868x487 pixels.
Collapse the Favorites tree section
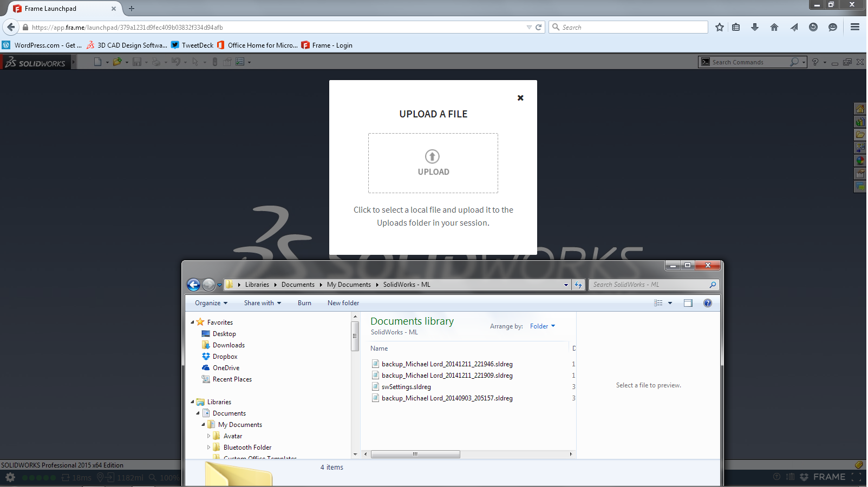pos(192,322)
